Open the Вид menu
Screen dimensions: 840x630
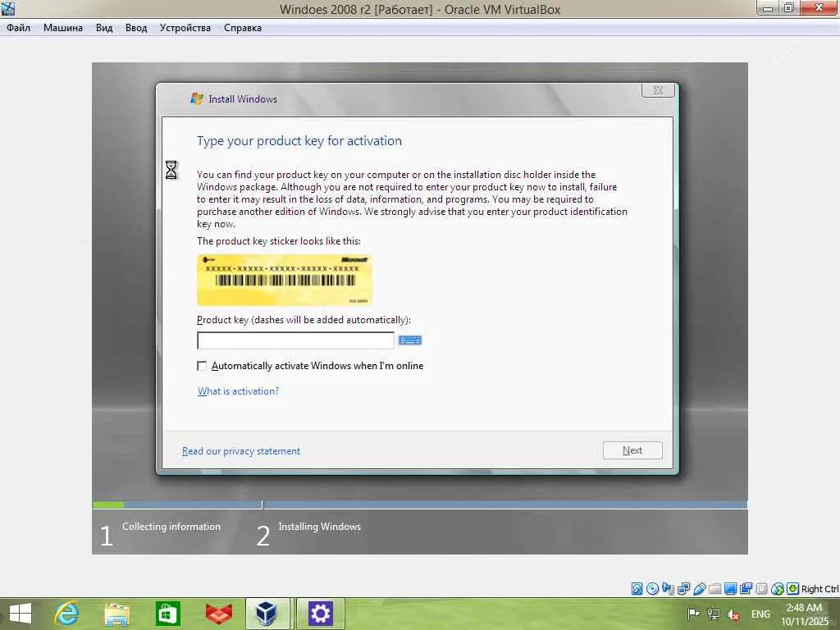click(104, 28)
